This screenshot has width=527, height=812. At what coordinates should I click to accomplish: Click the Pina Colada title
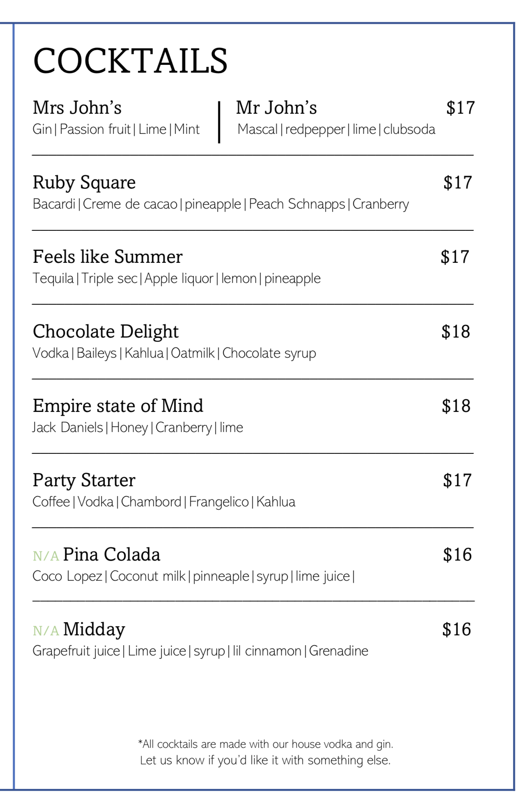112,554
